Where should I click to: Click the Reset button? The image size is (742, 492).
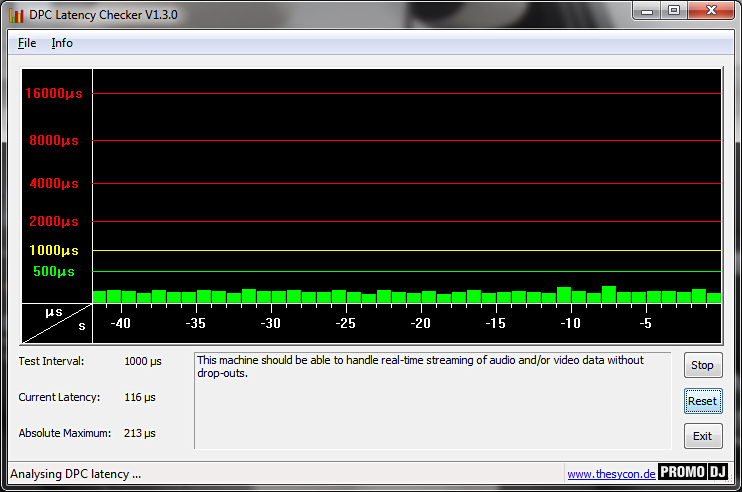(702, 401)
